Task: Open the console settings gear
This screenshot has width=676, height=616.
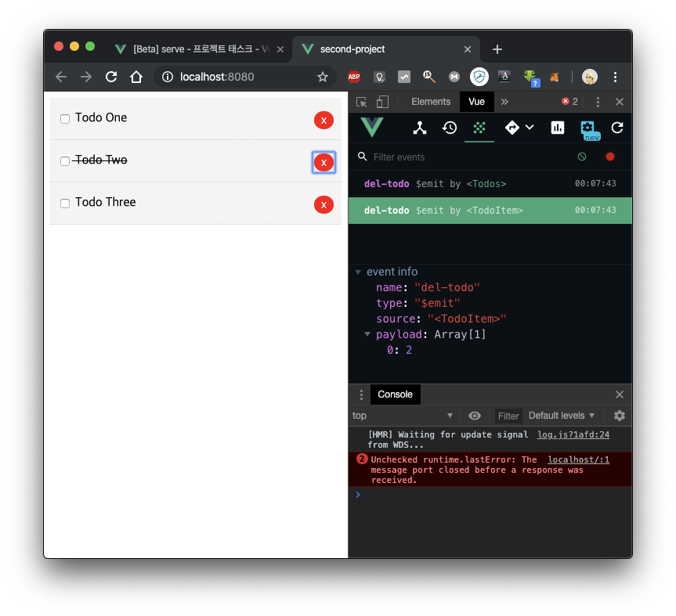Action: coord(620,416)
